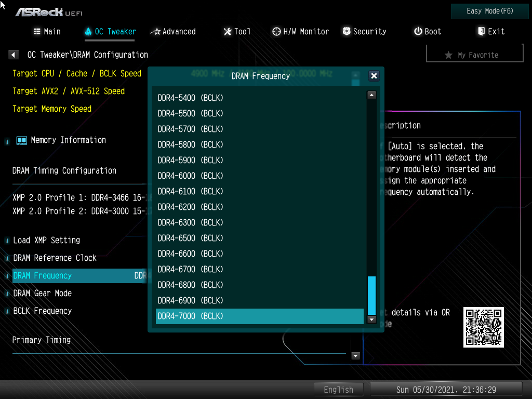Close the DRAM Frequency popup
Viewport: 532px width, 399px height.
[374, 76]
